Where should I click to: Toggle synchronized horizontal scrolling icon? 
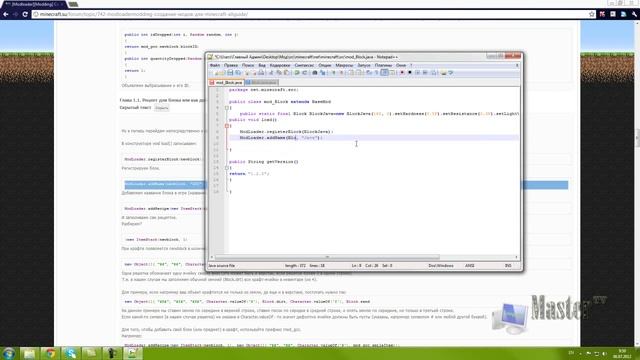pyautogui.click(x=358, y=73)
